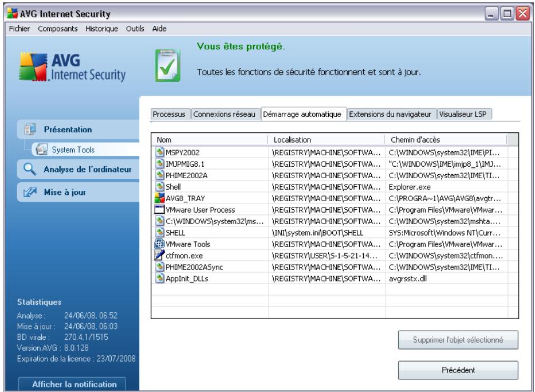
Task: Click the PHIME2002A row icon
Action: pyautogui.click(x=160, y=175)
